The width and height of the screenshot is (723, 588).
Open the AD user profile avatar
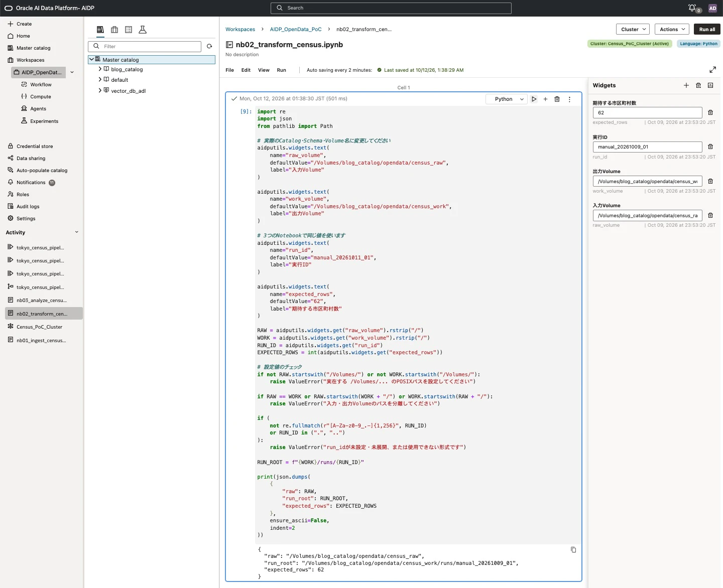(x=712, y=8)
